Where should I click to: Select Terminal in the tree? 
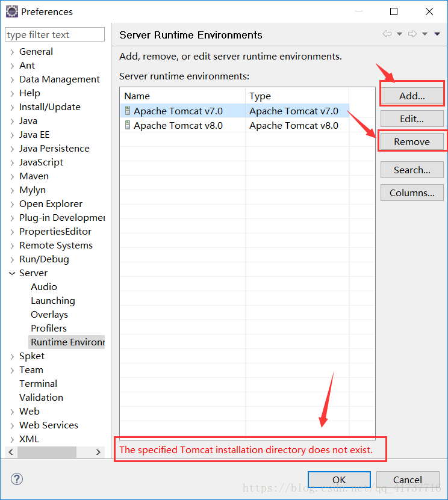(x=38, y=384)
